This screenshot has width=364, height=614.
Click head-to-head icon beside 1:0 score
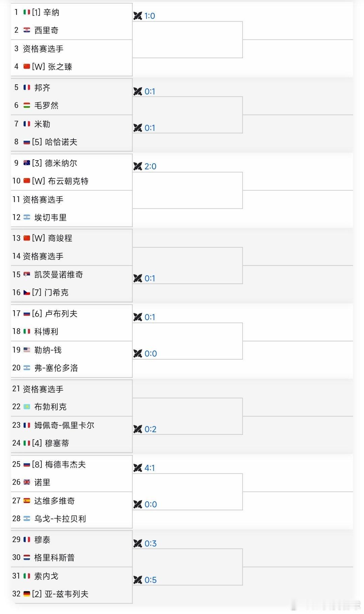[x=138, y=16]
